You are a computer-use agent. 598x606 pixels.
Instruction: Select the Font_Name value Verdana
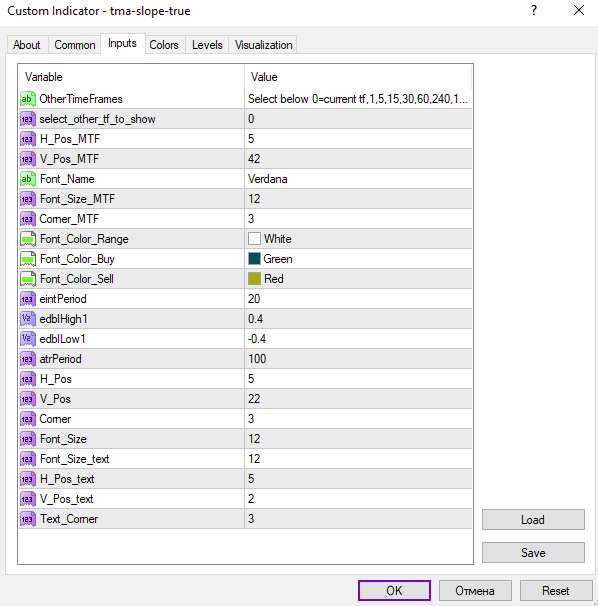(267, 179)
